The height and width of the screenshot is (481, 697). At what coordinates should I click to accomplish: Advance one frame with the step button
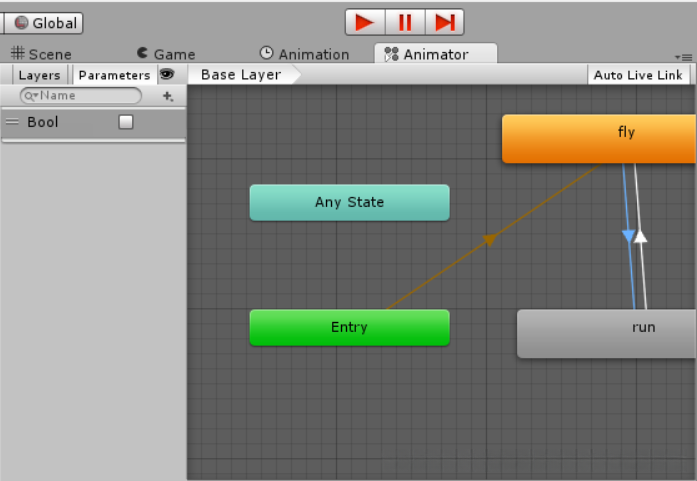pos(445,22)
